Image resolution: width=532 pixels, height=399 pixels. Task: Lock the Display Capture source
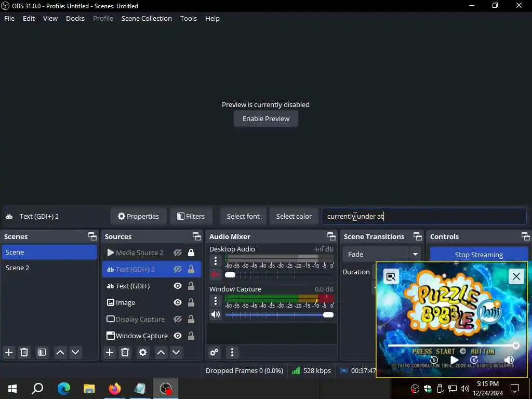click(191, 319)
